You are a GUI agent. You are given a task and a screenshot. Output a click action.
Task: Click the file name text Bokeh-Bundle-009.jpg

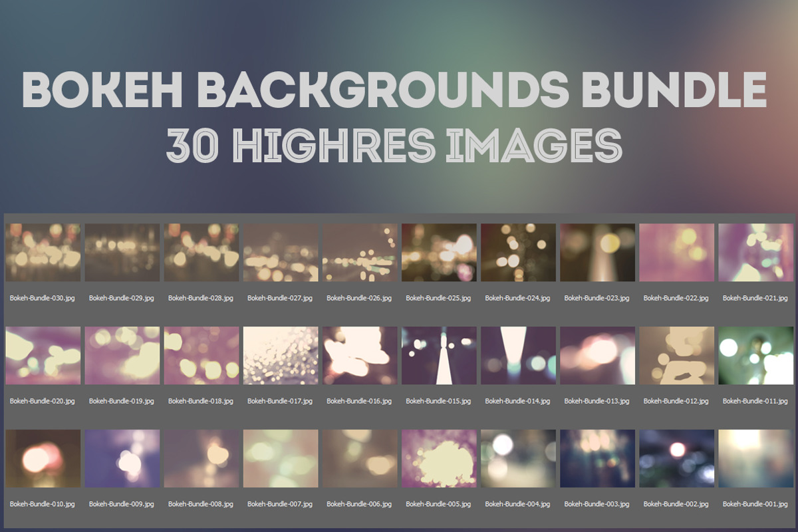point(122,505)
